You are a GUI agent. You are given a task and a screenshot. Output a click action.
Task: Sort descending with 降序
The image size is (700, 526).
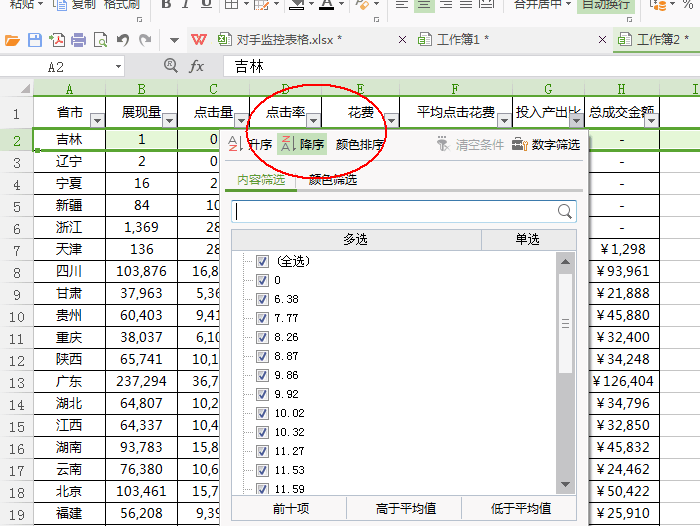[x=302, y=144]
